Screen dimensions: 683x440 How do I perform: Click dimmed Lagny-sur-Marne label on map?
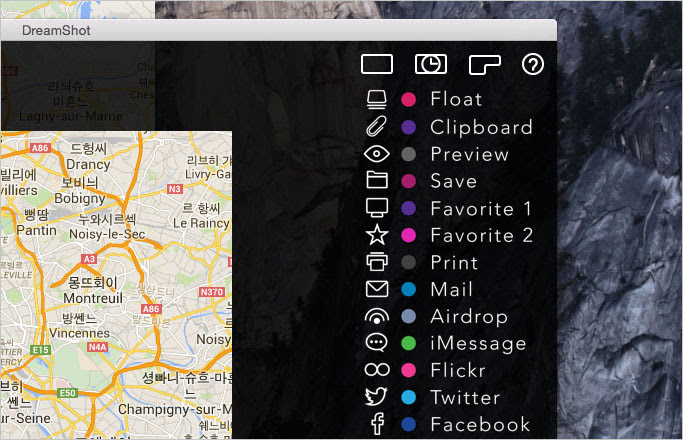[71, 116]
